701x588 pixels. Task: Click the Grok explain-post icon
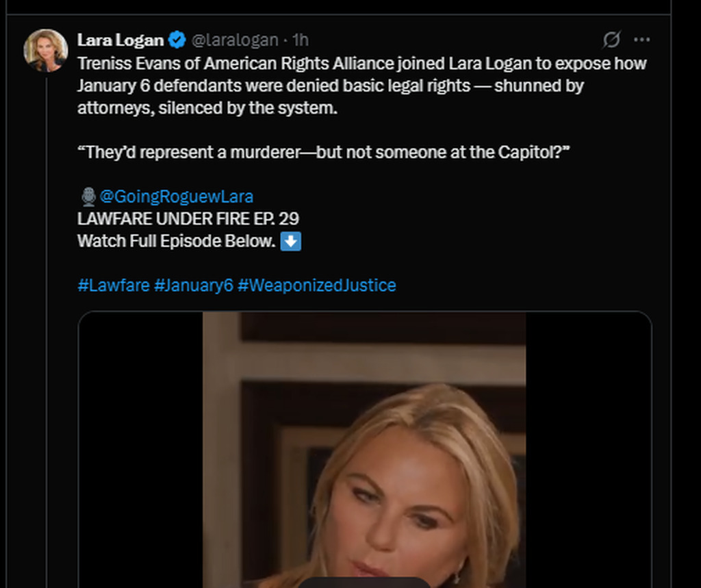[611, 40]
